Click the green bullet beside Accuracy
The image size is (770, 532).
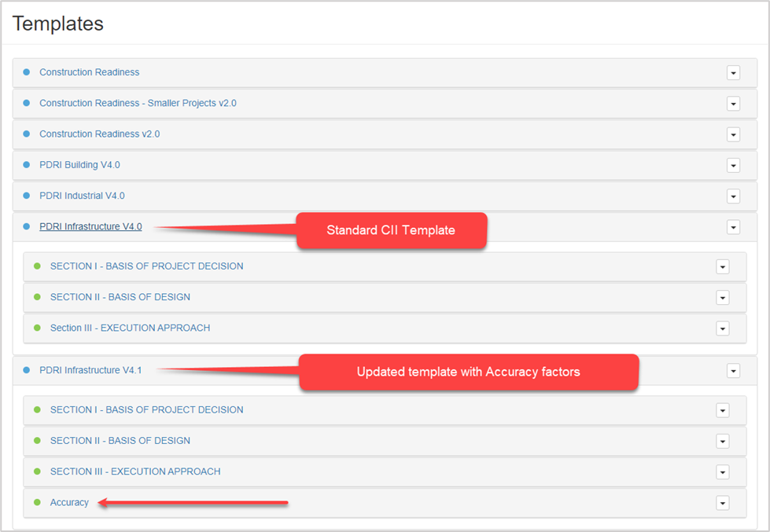(x=37, y=503)
